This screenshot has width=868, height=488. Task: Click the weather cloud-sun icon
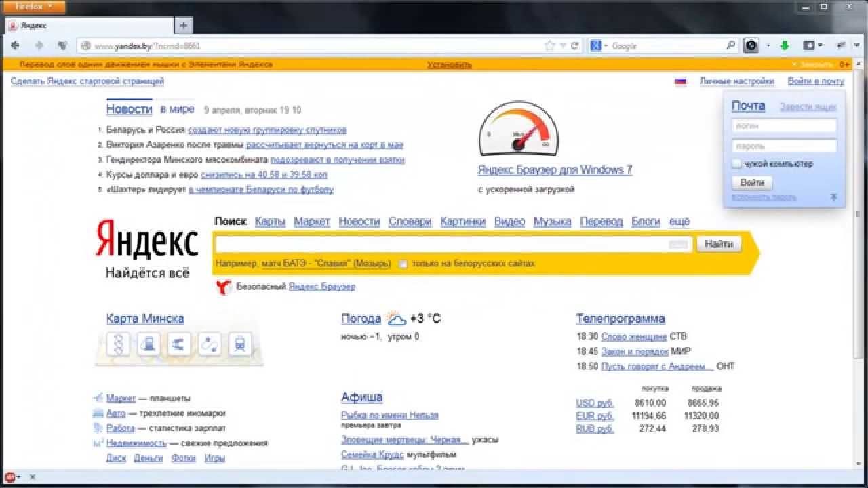click(x=395, y=319)
